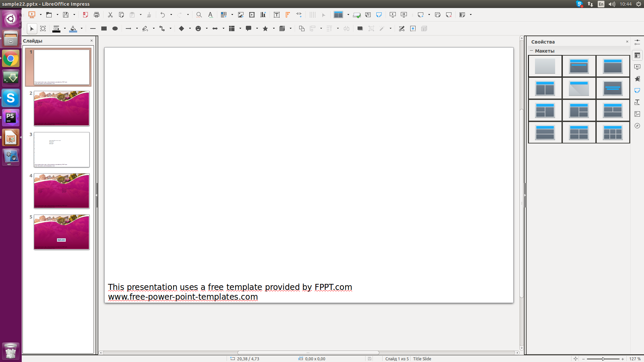644x362 pixels.
Task: Insert a text box
Action: pos(277,15)
